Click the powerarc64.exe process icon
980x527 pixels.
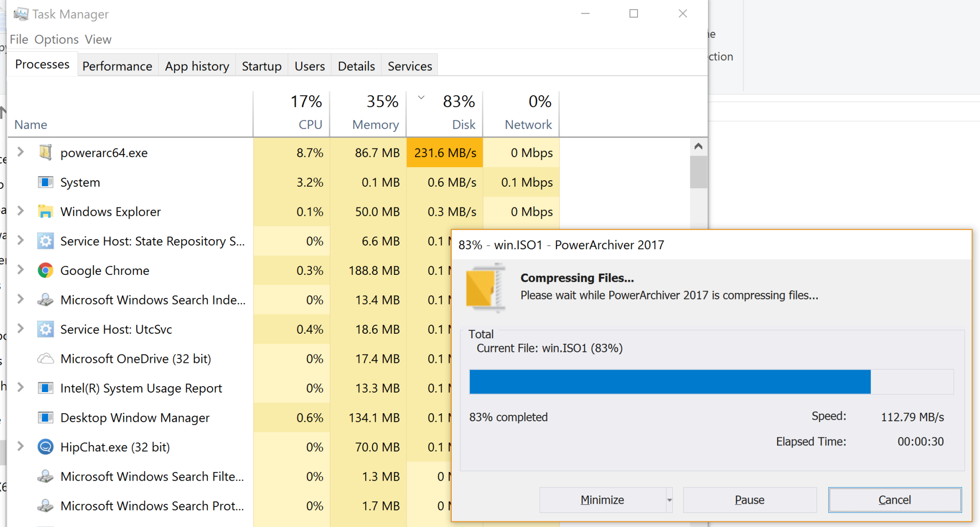pyautogui.click(x=45, y=153)
